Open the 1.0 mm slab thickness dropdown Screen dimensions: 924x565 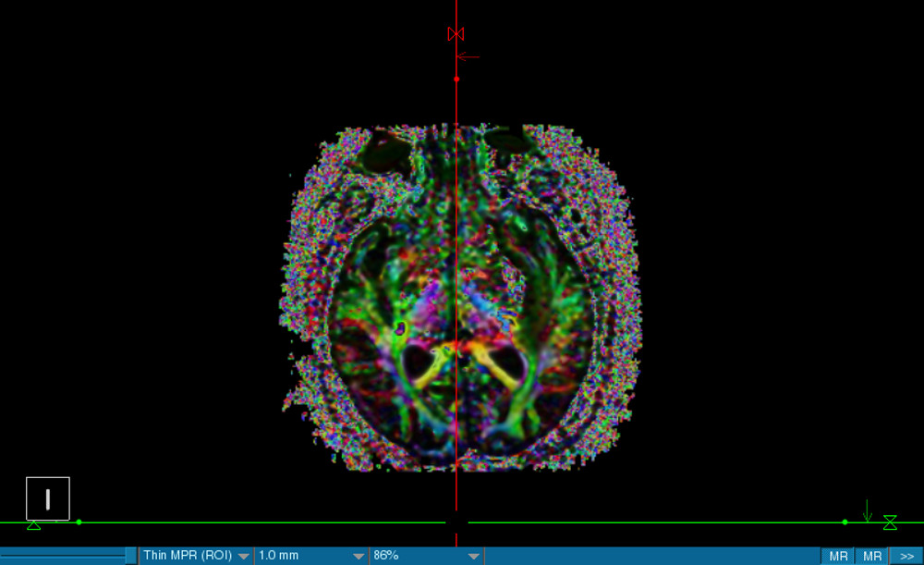[x=310, y=556]
